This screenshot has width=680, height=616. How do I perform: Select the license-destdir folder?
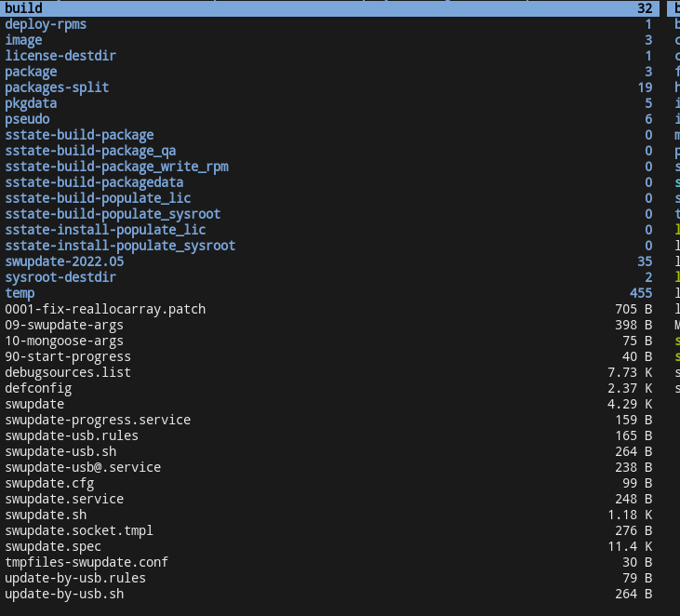click(60, 56)
